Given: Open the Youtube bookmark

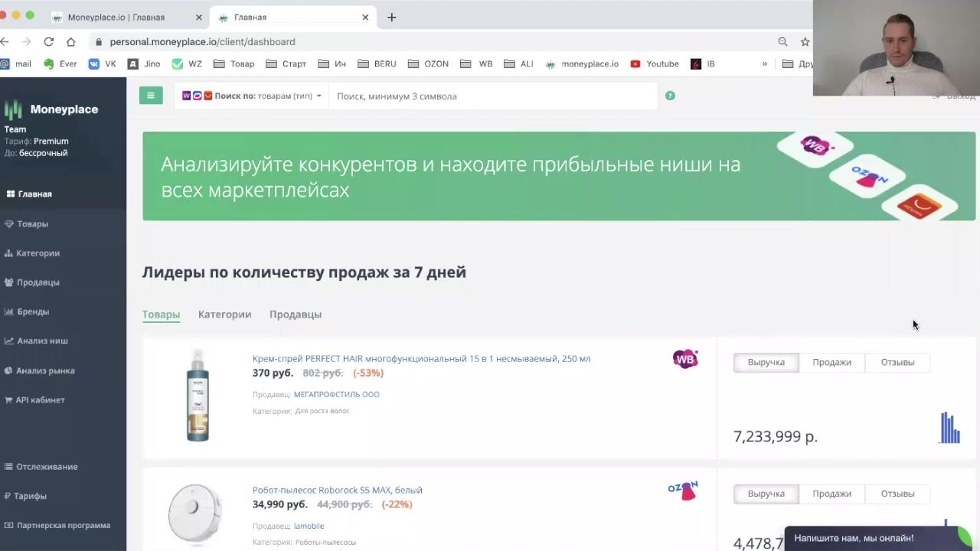Looking at the screenshot, I should click(655, 64).
